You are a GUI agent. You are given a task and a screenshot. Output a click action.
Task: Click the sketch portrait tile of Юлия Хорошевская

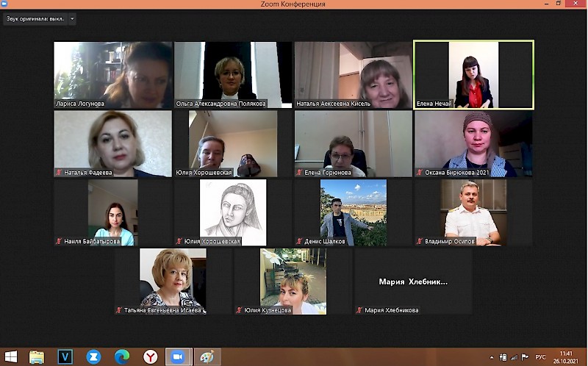pyautogui.click(x=233, y=212)
